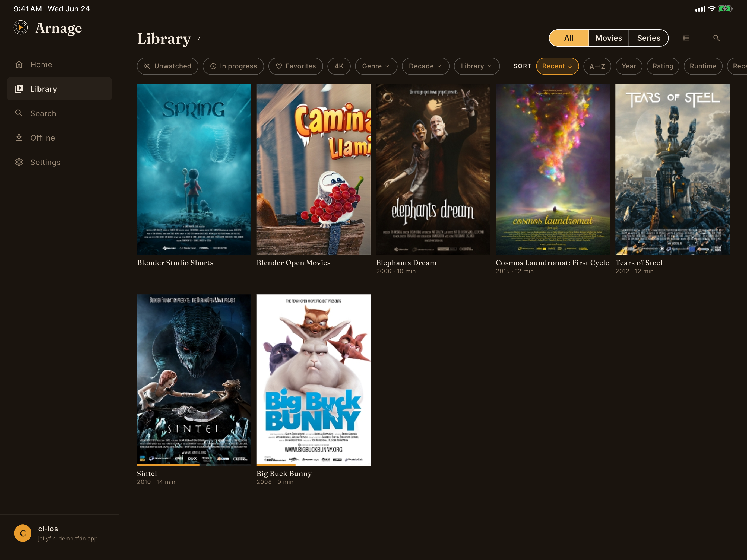This screenshot has width=747, height=560.
Task: Open the Tears of Steel title
Action: [639, 263]
